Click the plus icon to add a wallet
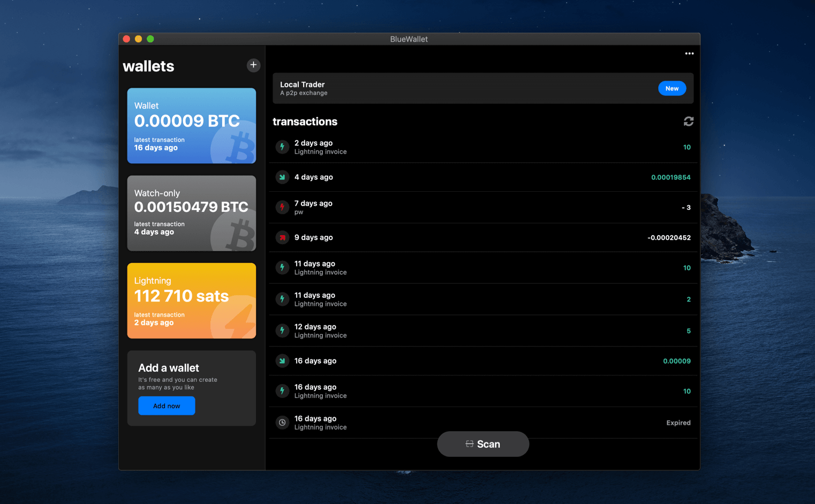 tap(253, 65)
